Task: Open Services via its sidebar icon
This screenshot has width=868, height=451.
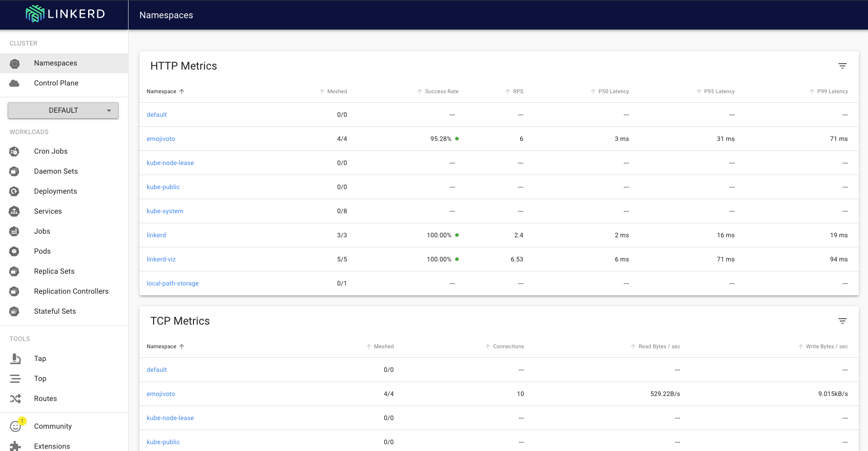Action: click(14, 211)
